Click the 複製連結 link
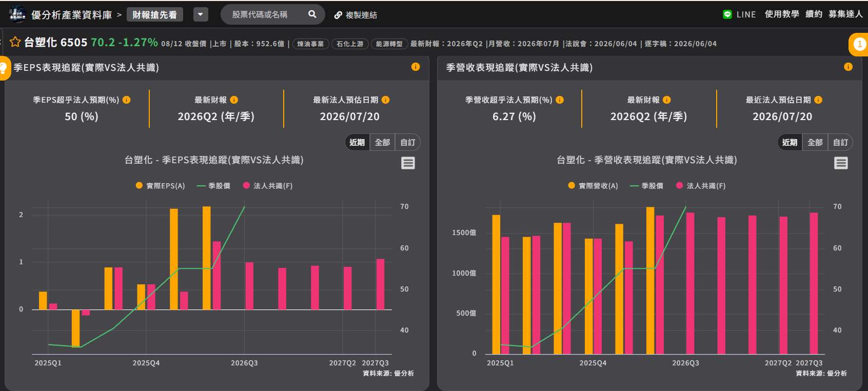This screenshot has height=391, width=868. (x=356, y=15)
